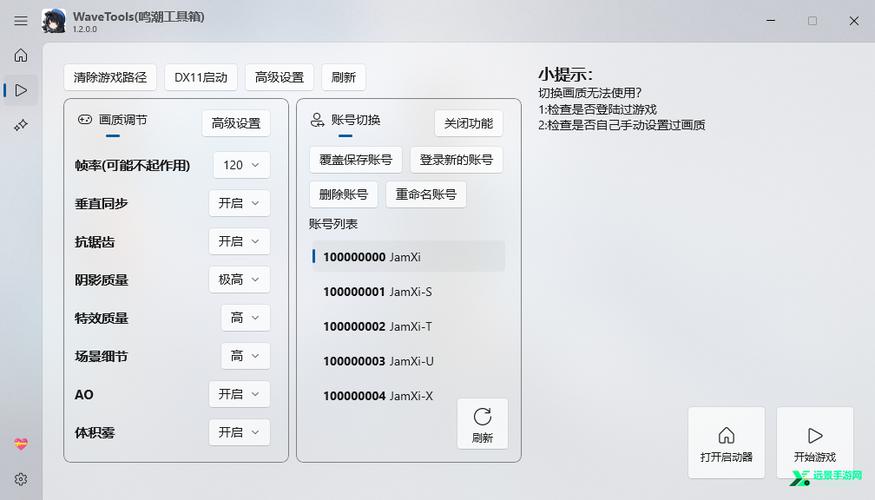Open the settings gear in sidebar
Viewport: 875px width, 500px height.
coord(21,479)
